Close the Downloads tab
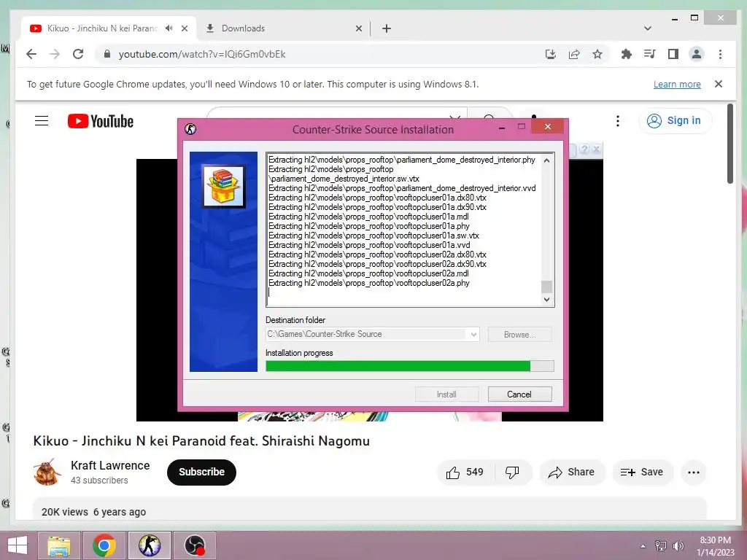The height and width of the screenshot is (560, 747). [359, 28]
